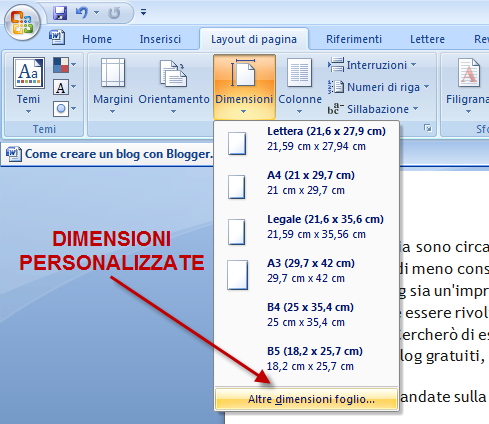The height and width of the screenshot is (424, 489).
Task: Open the Lettere tab
Action: [427, 39]
